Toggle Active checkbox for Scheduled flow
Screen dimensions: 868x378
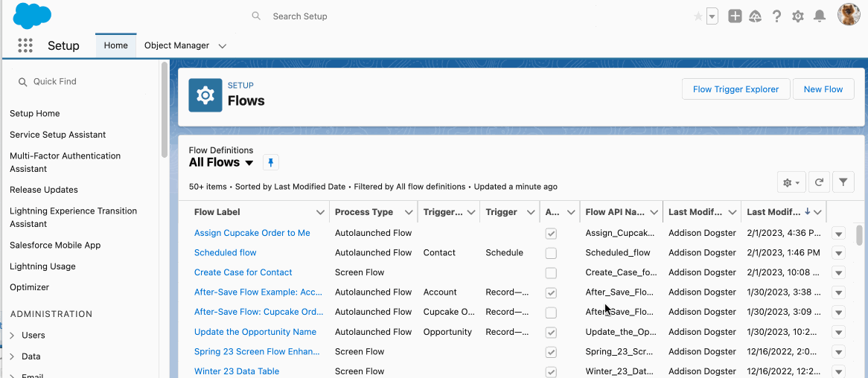[x=551, y=253]
